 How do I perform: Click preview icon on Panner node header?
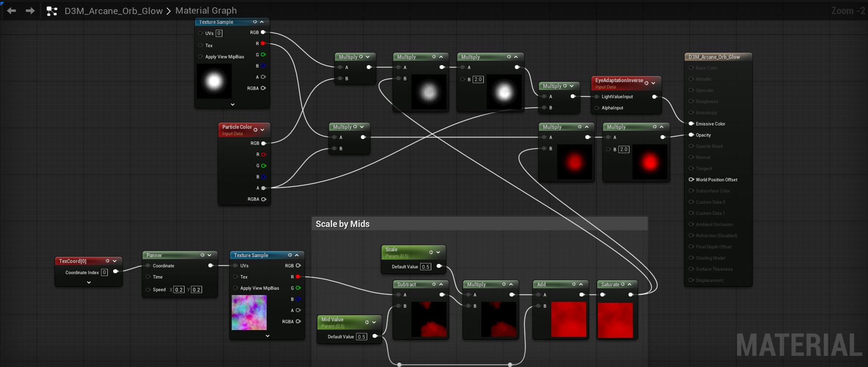203,255
